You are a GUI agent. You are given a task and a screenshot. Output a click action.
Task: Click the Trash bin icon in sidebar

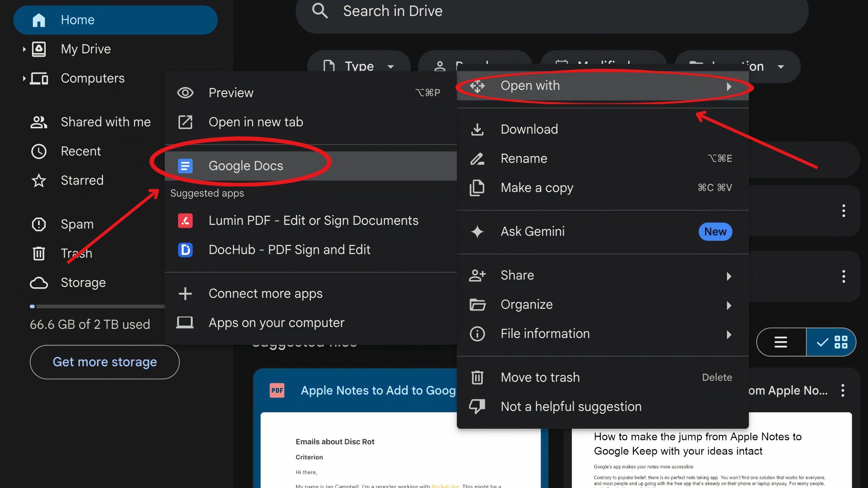point(39,253)
